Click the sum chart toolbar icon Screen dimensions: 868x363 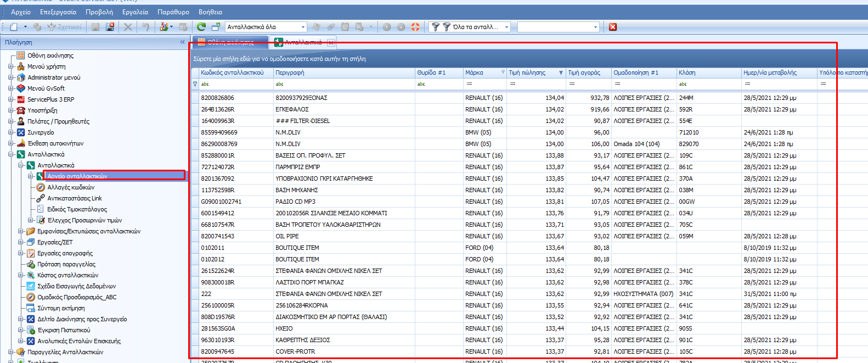(x=164, y=27)
